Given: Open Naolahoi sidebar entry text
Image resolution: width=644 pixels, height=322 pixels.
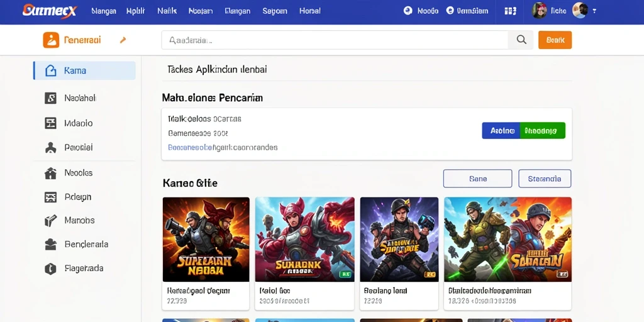Looking at the screenshot, I should point(80,98).
